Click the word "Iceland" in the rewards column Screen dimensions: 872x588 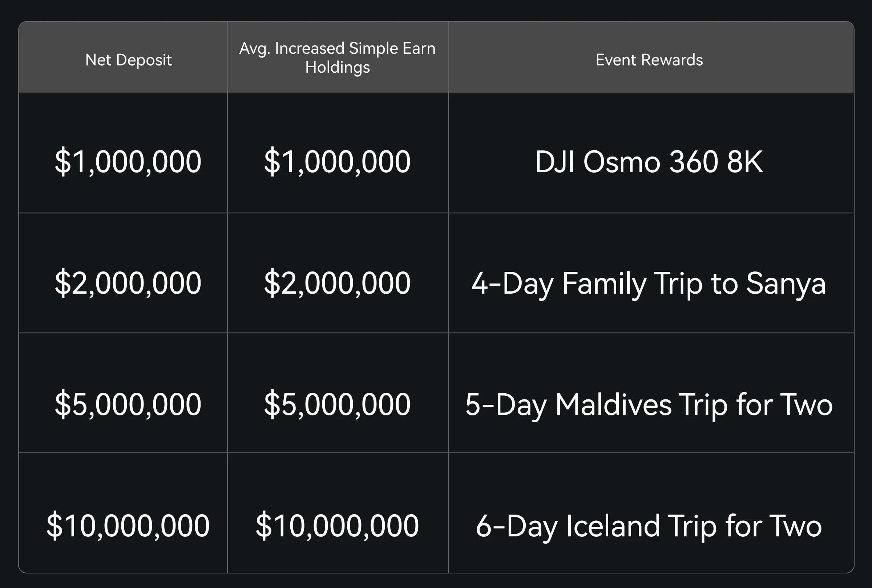pos(613,526)
